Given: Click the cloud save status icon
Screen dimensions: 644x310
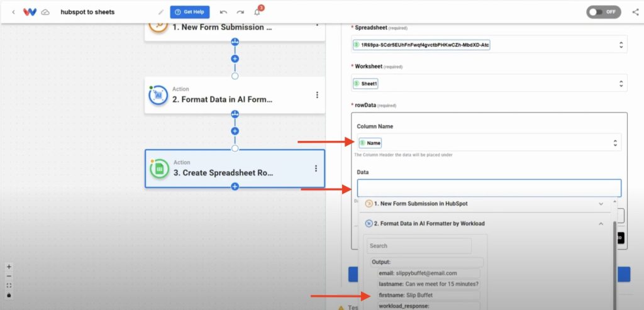Looking at the screenshot, I should (x=45, y=13).
